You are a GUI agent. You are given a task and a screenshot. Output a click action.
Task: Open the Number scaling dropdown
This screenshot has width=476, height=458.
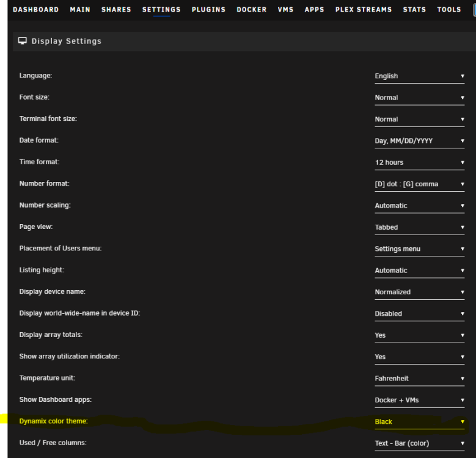(x=420, y=206)
